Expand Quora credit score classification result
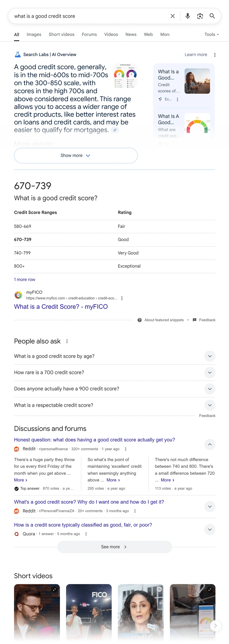 coord(210,529)
